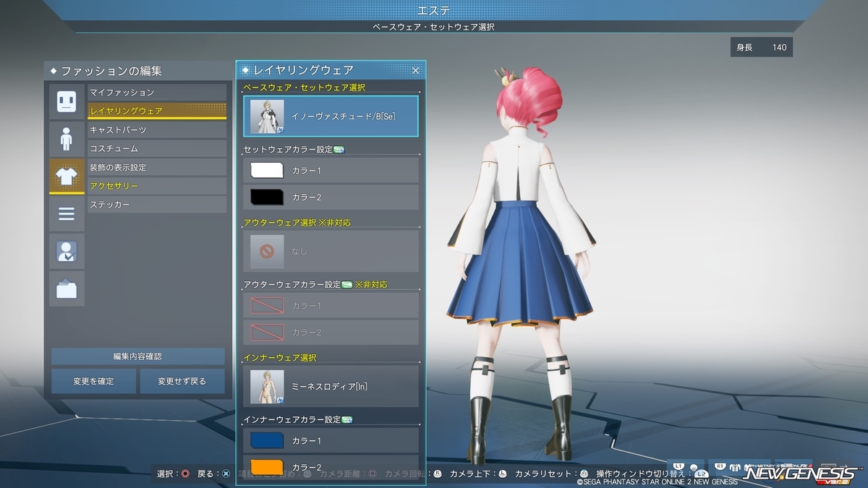Click 編集内容確認 button
The image size is (868, 488).
(137, 356)
